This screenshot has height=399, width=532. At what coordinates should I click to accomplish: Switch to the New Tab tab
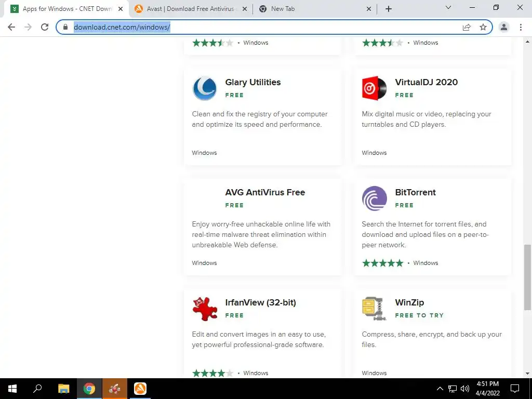pyautogui.click(x=315, y=9)
